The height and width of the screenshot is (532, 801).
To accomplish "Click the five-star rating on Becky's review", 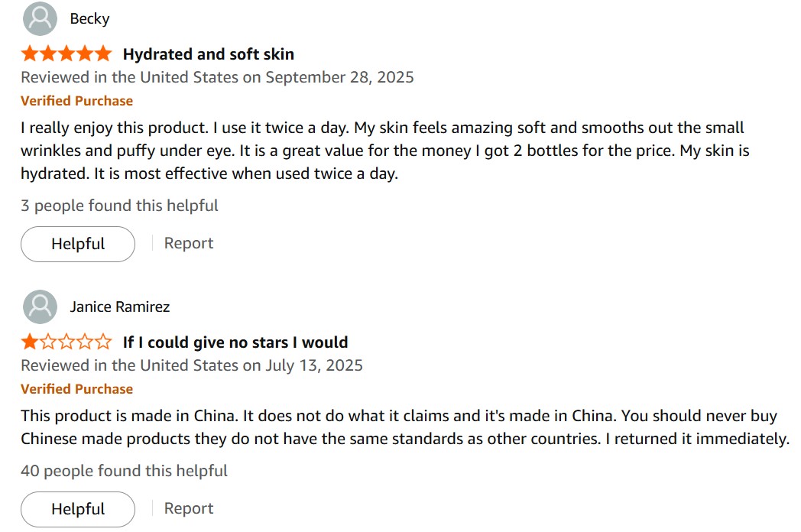I will coord(66,54).
